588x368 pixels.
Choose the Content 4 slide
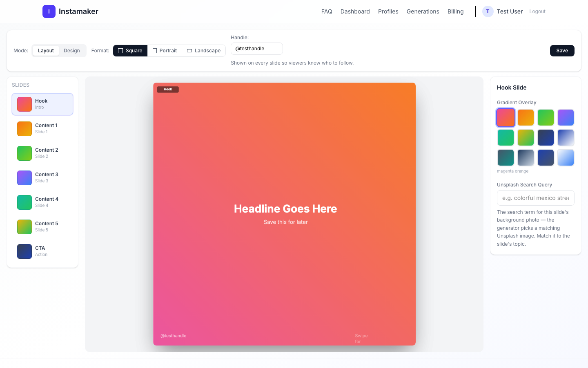42,202
